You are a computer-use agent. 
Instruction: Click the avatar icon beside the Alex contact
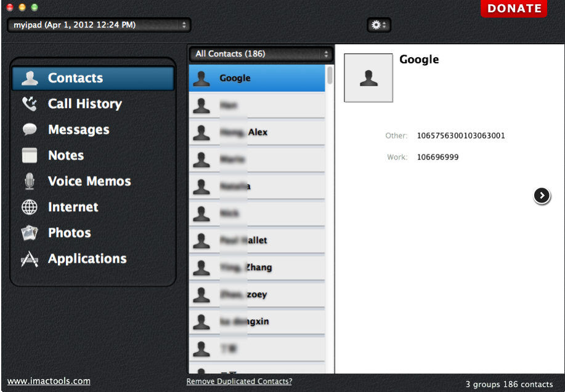(201, 132)
